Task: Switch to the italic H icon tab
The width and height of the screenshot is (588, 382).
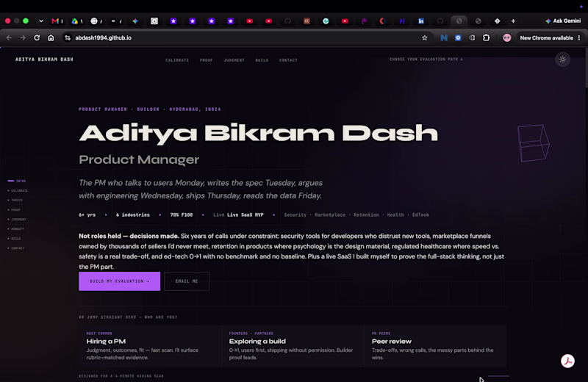Action: pos(402,21)
